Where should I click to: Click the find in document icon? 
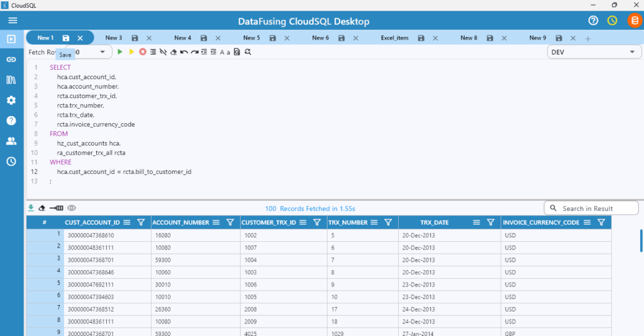click(x=236, y=51)
